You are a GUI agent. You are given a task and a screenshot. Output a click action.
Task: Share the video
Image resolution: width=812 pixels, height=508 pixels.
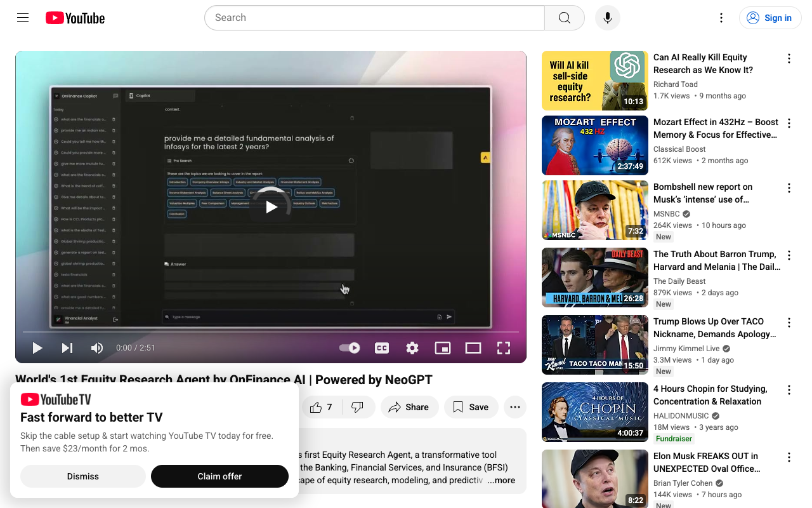409,407
